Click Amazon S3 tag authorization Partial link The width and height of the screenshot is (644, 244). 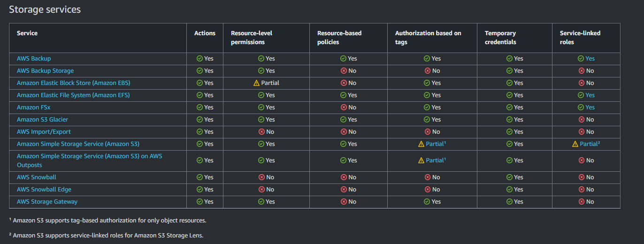point(435,144)
